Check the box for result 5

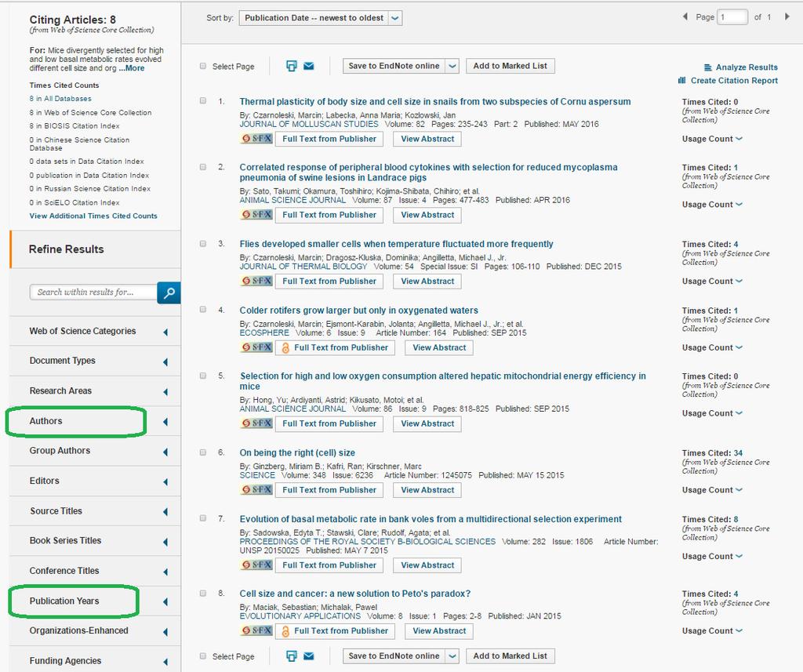[203, 376]
